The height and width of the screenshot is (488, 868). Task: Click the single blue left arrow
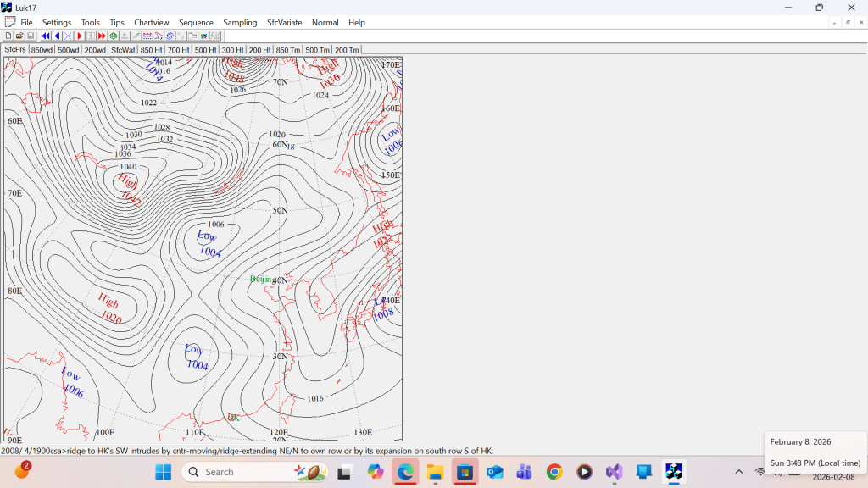tap(57, 36)
